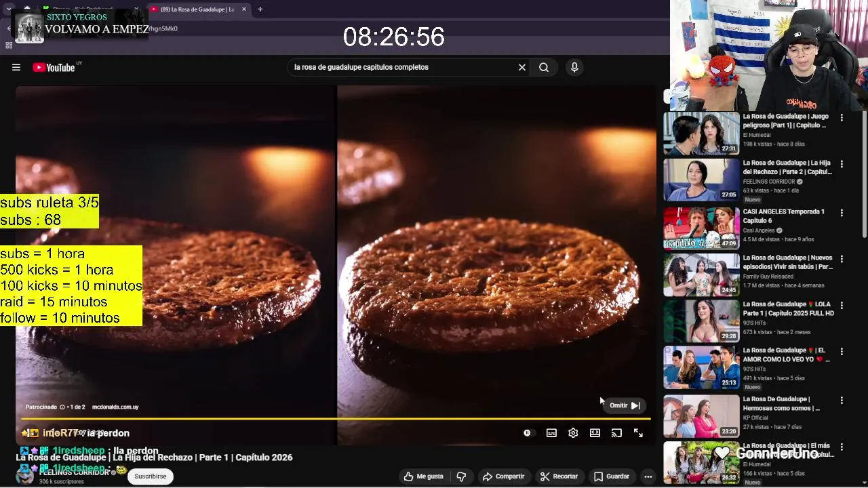Run search with the magnifier button

point(544,67)
